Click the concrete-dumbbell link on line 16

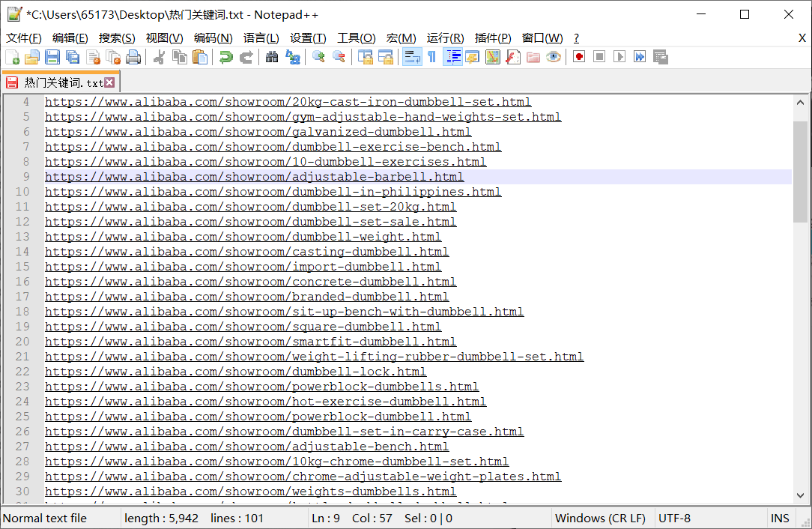pos(251,281)
